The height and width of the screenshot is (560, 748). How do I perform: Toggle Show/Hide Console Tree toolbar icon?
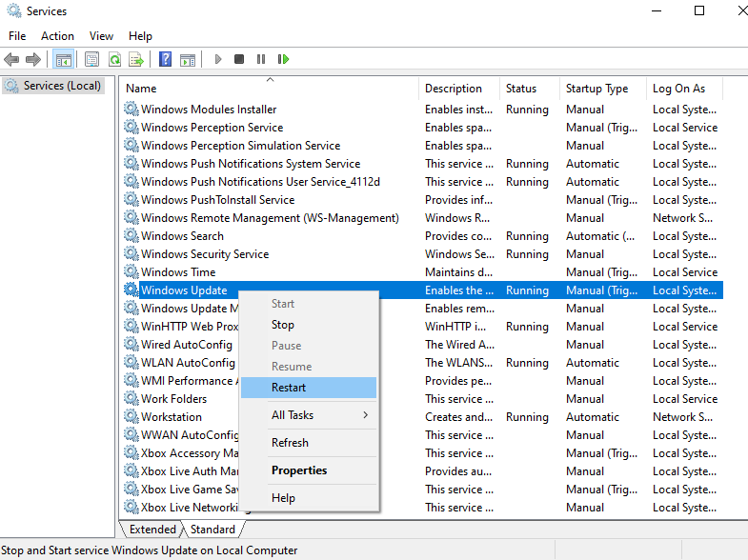pyautogui.click(x=63, y=59)
